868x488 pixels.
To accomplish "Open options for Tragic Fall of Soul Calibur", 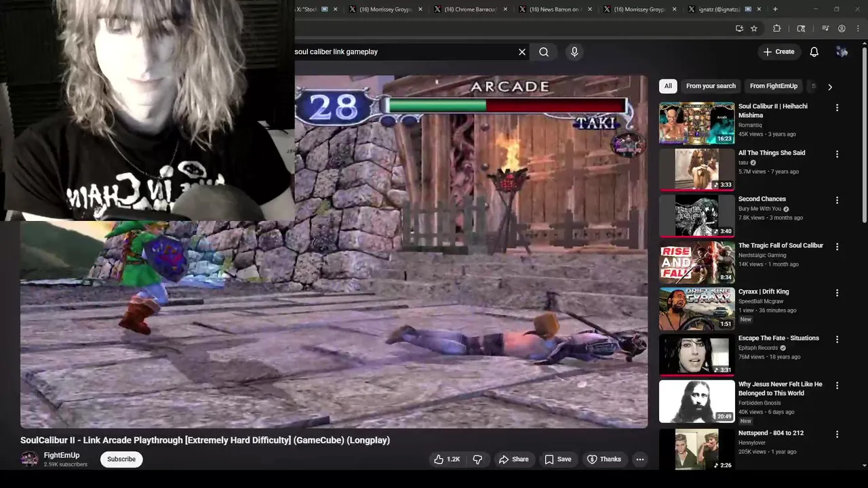I will click(x=837, y=247).
